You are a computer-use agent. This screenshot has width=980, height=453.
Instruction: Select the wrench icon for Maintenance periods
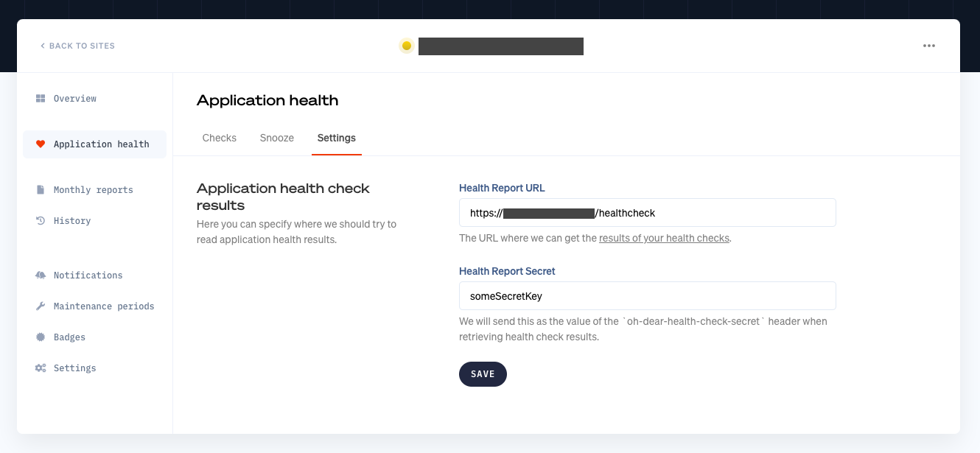(41, 306)
